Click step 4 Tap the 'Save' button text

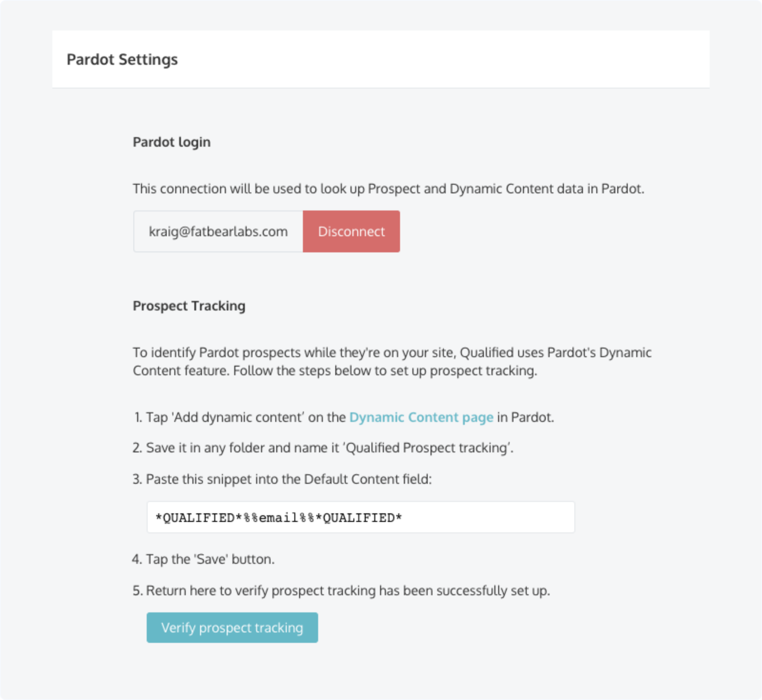pos(210,559)
